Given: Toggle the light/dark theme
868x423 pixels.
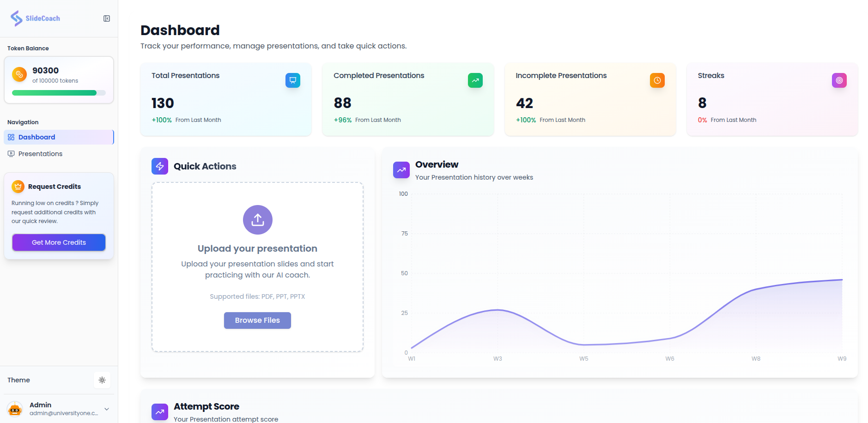Looking at the screenshot, I should tap(102, 380).
